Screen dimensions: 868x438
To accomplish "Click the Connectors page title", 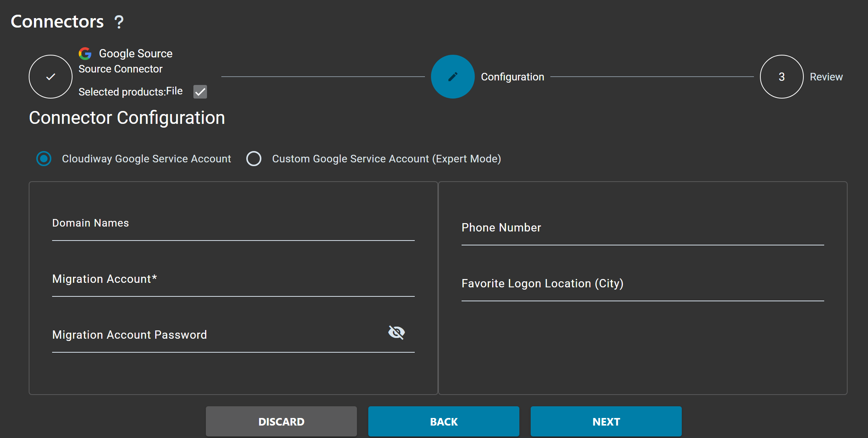I will click(57, 22).
